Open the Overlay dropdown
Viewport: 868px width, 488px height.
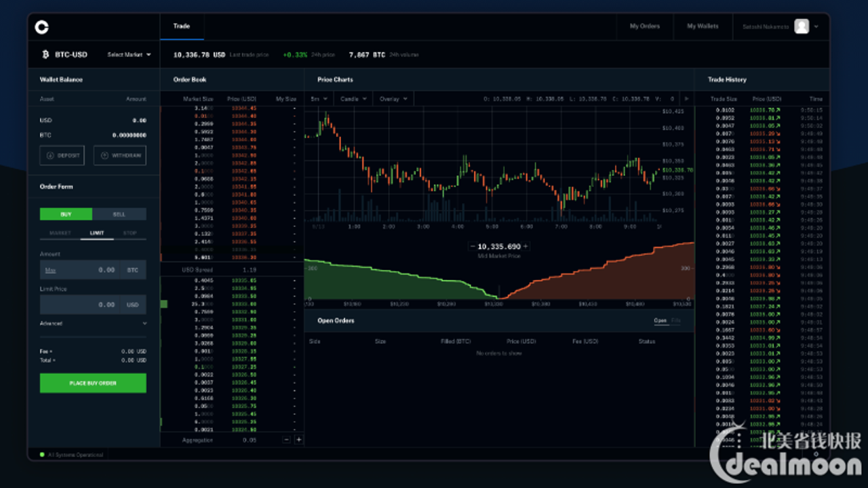[x=393, y=98]
